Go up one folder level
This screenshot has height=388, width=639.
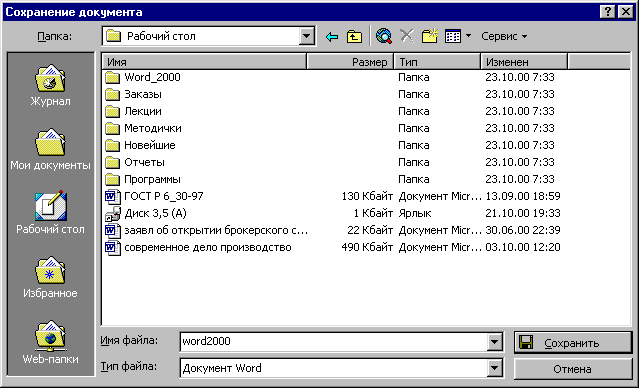(x=354, y=37)
